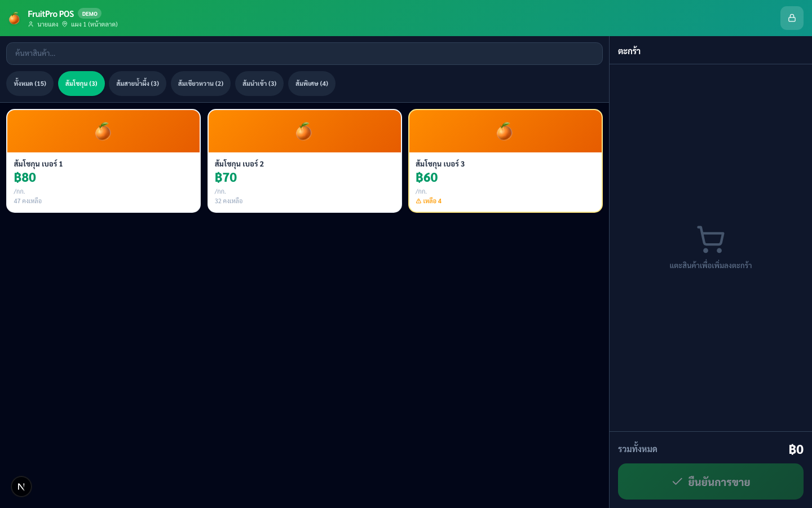
Task: Click the แตะสินค้าเพื่อเพิ่มลงตะกร้า hint text
Action: pyautogui.click(x=710, y=265)
